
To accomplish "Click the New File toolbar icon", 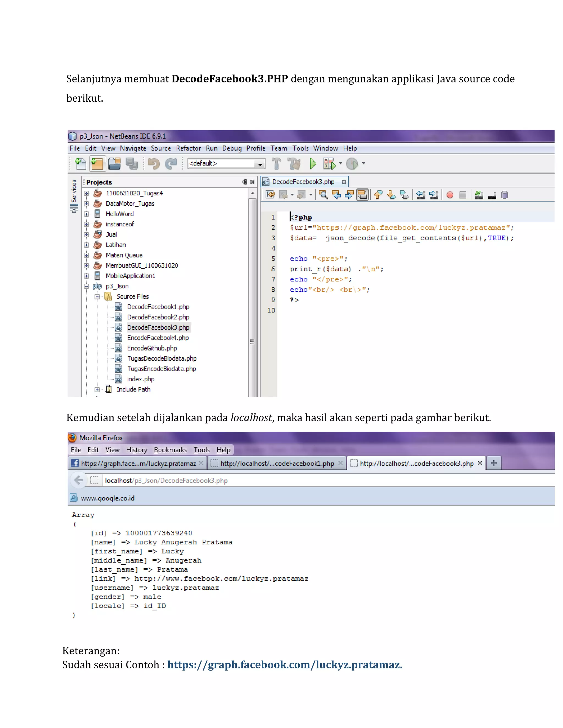I will (x=80, y=164).
